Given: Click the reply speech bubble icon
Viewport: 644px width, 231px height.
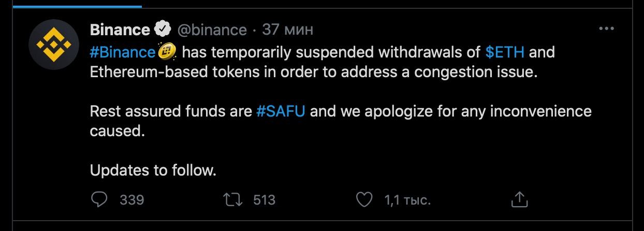Looking at the screenshot, I should [x=99, y=199].
